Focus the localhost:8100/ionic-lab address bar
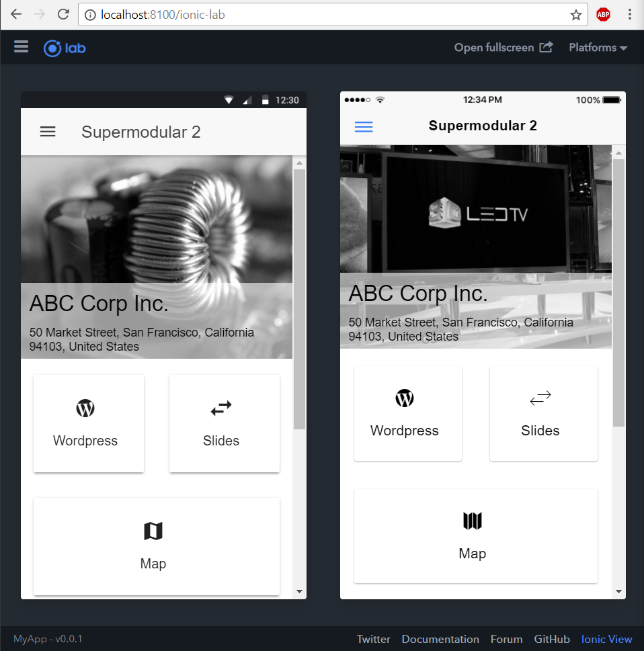This screenshot has height=651, width=644. [332, 15]
